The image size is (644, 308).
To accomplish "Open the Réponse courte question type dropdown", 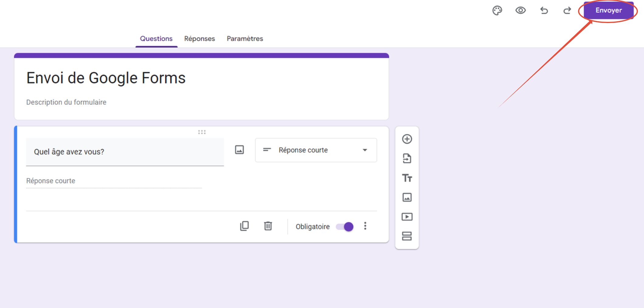I will tap(316, 150).
